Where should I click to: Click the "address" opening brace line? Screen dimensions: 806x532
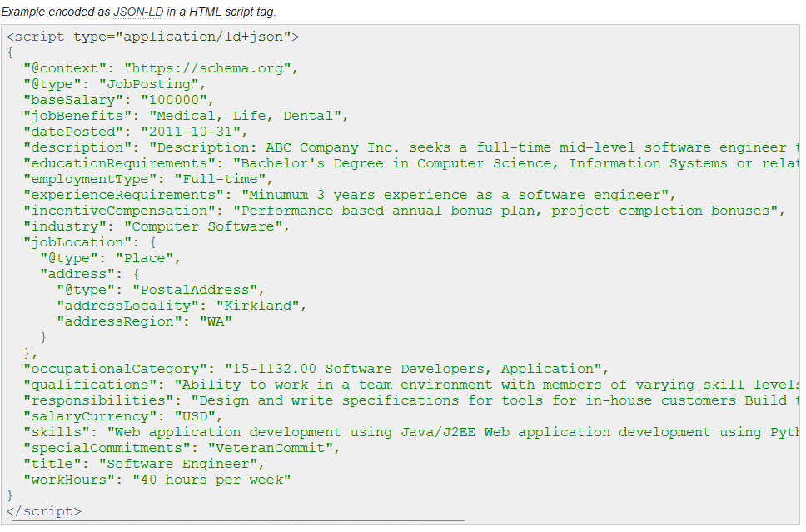[89, 275]
